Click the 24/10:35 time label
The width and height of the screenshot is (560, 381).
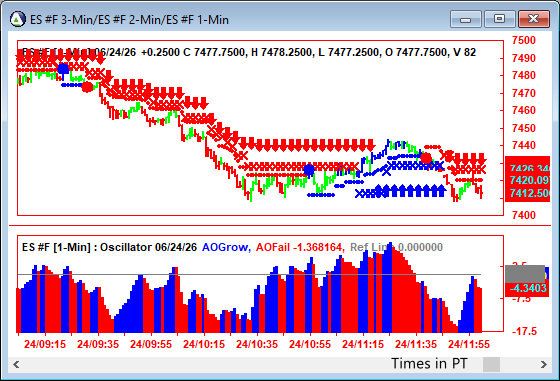(257, 344)
